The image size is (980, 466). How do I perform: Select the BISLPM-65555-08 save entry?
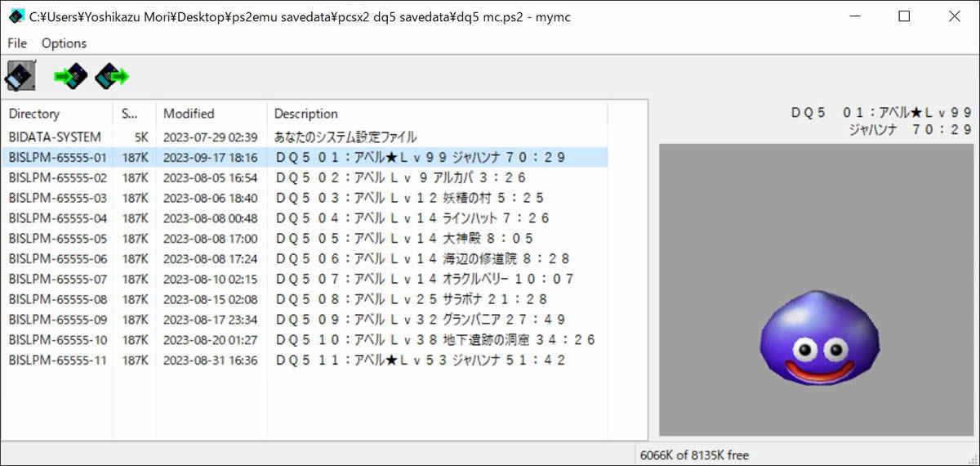(305, 299)
